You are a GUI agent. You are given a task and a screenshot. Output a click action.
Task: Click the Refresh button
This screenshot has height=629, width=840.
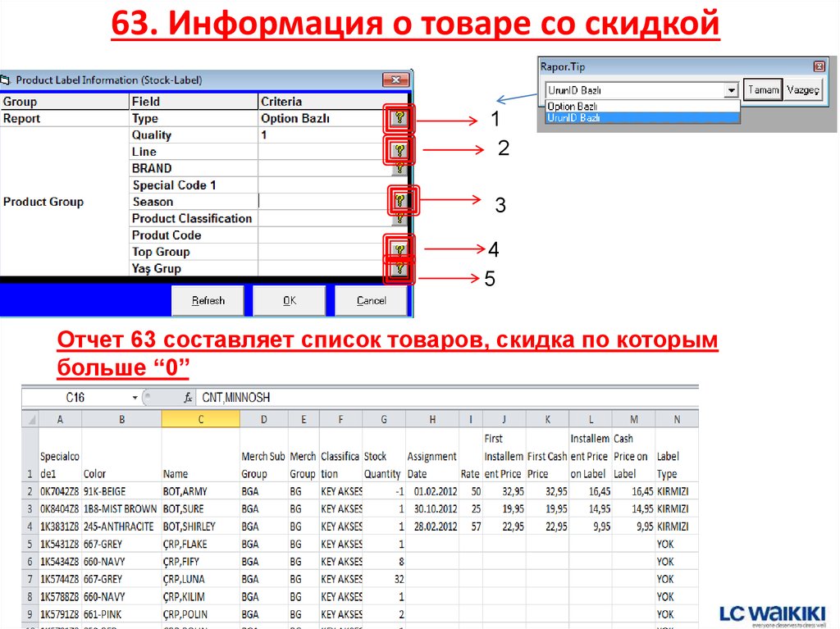tap(208, 300)
